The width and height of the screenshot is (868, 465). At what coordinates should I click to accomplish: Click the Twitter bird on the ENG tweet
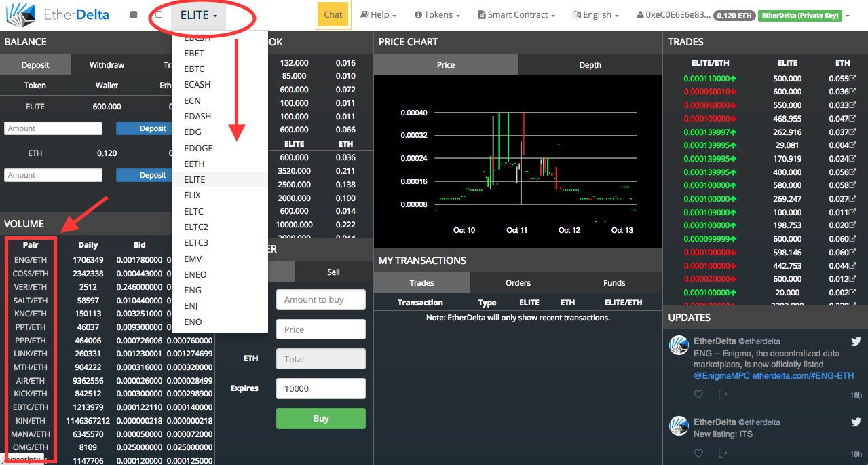pos(856,341)
